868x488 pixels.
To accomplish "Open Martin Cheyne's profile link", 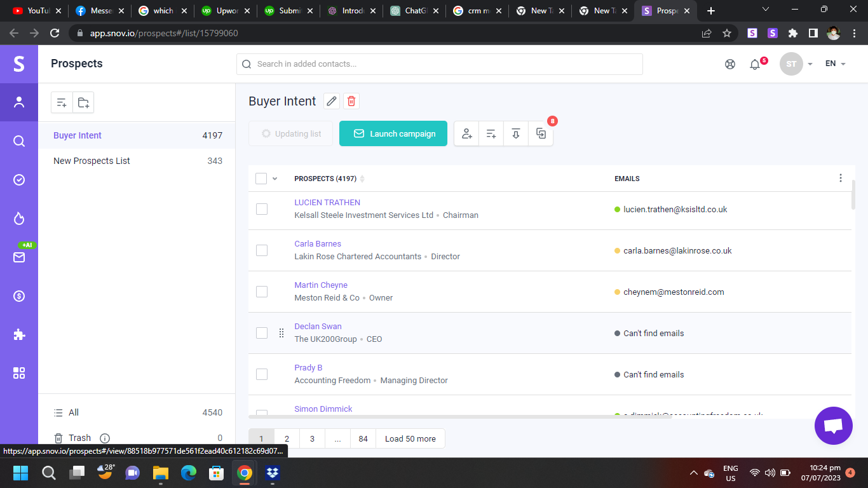I will [321, 285].
